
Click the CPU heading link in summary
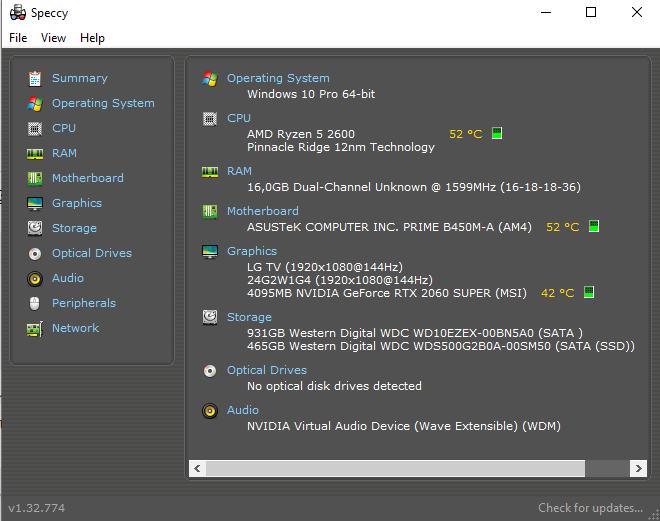239,118
